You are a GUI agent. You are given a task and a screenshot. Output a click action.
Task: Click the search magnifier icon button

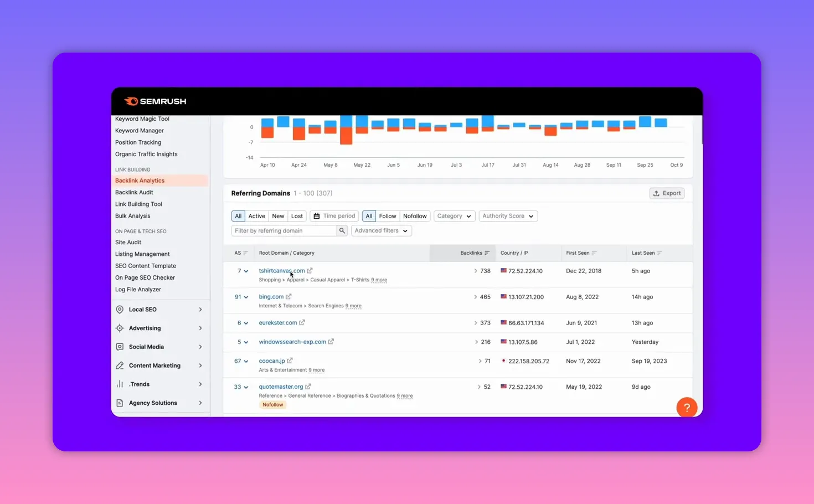pyautogui.click(x=342, y=230)
